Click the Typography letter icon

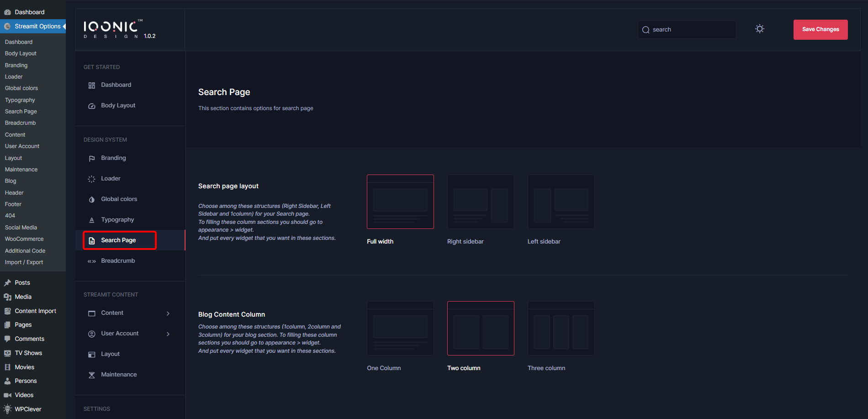click(91, 220)
